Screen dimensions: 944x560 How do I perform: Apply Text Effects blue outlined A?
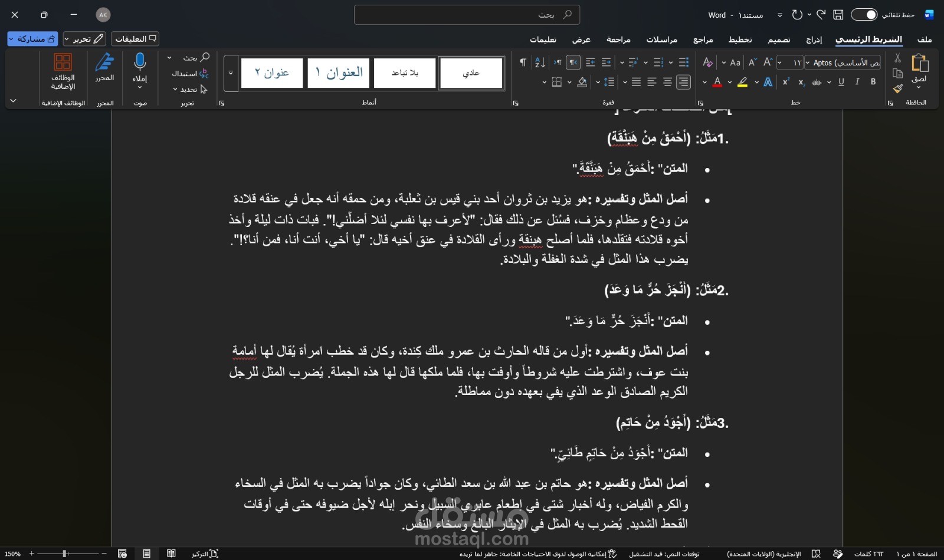pos(768,82)
